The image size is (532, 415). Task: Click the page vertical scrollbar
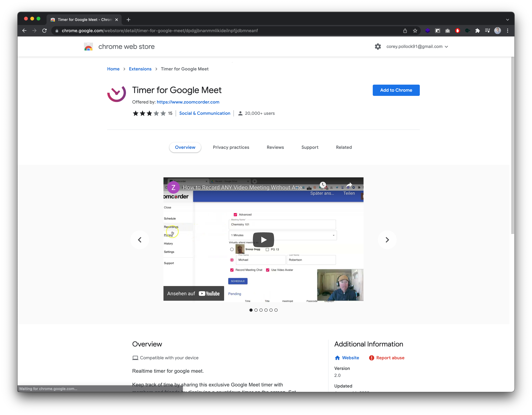[x=512, y=146]
